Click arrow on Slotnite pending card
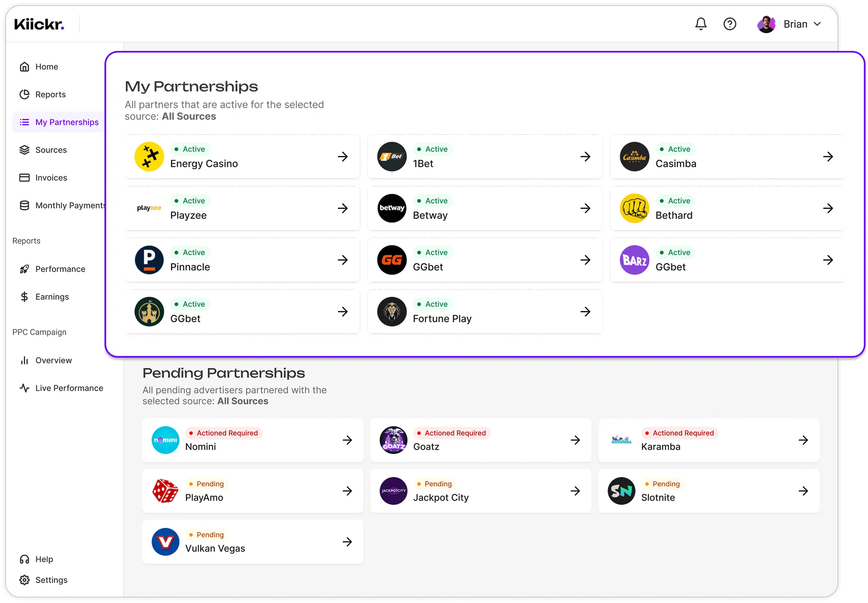Image resolution: width=868 pixels, height=603 pixels. 803,491
